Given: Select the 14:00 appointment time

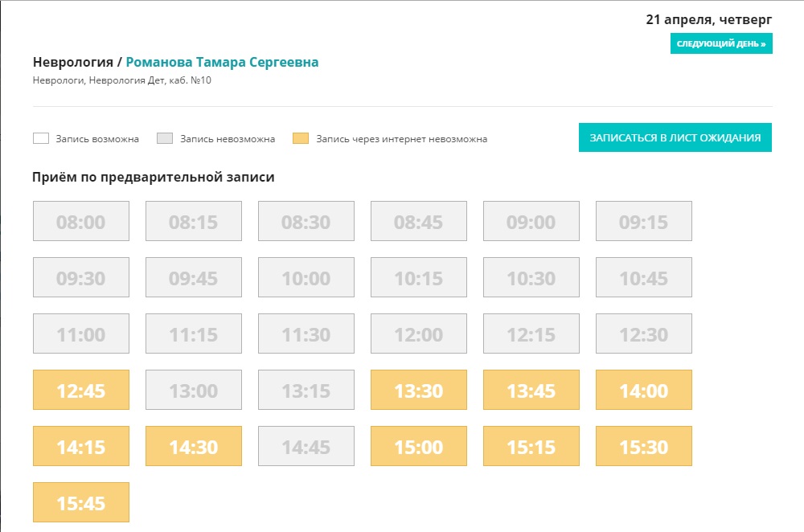Looking at the screenshot, I should [644, 390].
